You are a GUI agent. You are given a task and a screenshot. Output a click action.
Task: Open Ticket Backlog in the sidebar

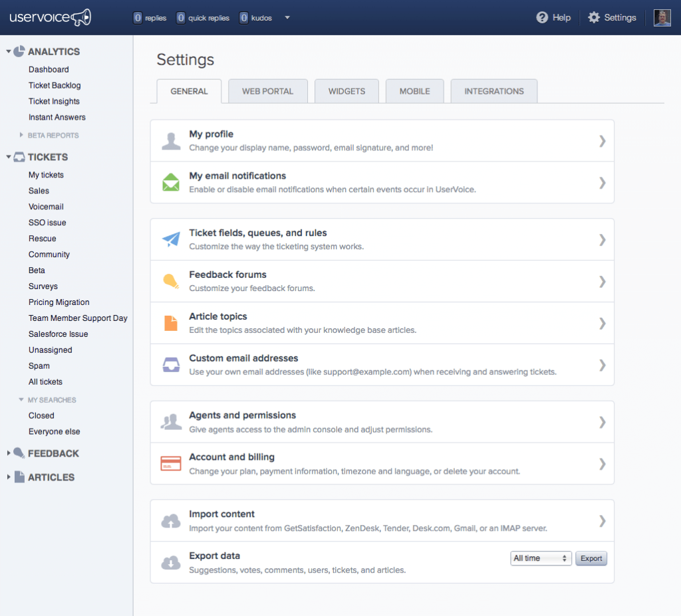(55, 85)
